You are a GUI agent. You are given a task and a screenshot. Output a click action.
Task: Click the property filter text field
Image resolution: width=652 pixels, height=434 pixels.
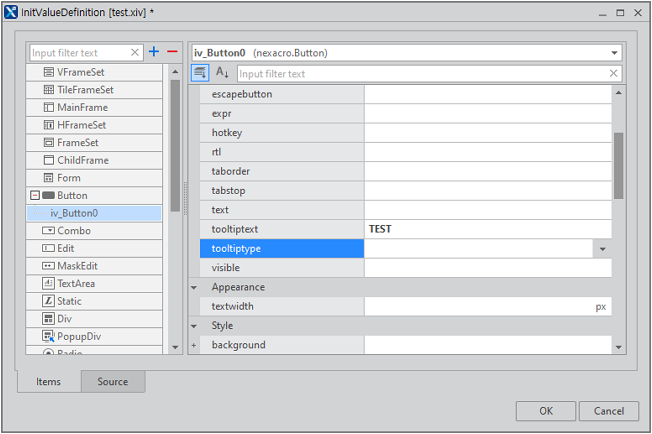coord(420,74)
